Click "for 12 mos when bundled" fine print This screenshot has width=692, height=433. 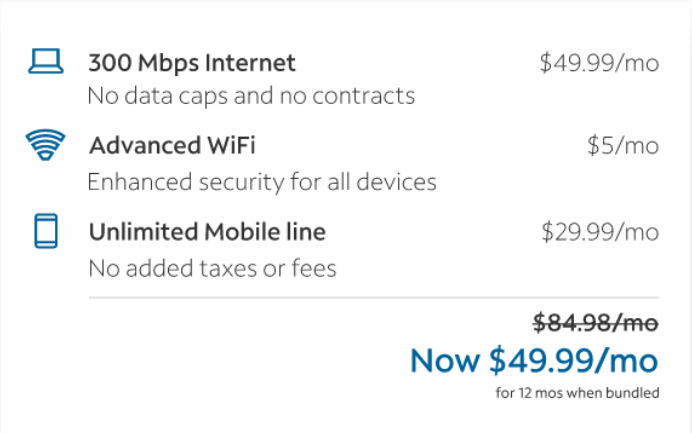pyautogui.click(x=577, y=392)
